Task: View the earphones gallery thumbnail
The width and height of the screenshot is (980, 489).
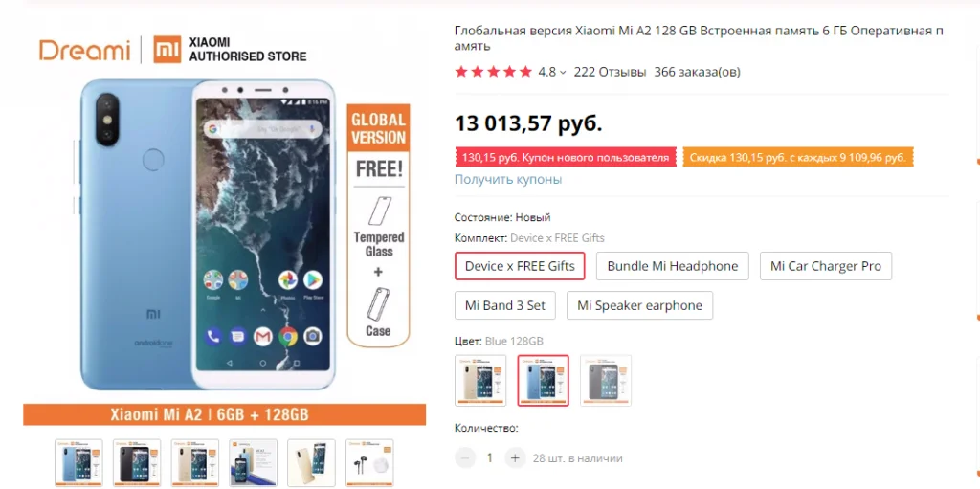Action: [x=369, y=463]
